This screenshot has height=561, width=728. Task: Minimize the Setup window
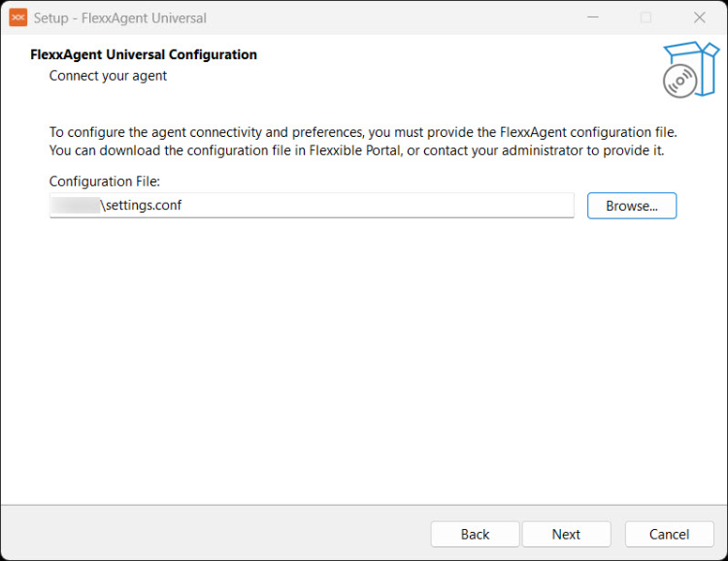click(592, 17)
